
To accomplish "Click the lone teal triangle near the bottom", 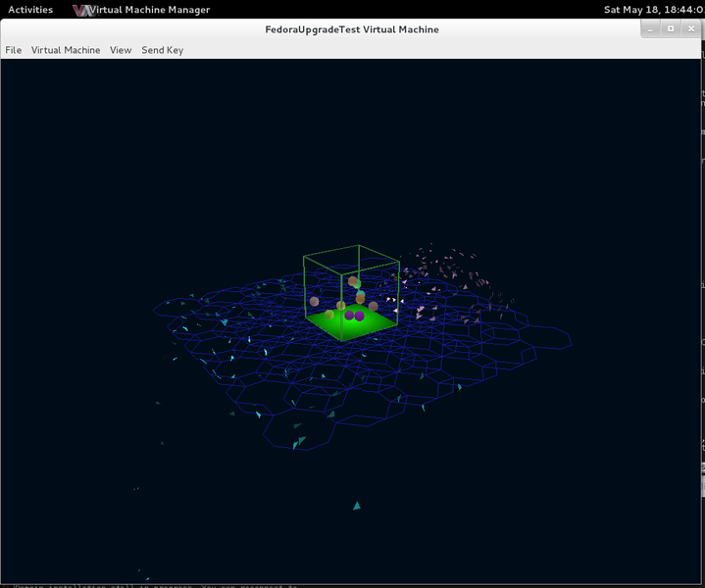I will [x=356, y=506].
